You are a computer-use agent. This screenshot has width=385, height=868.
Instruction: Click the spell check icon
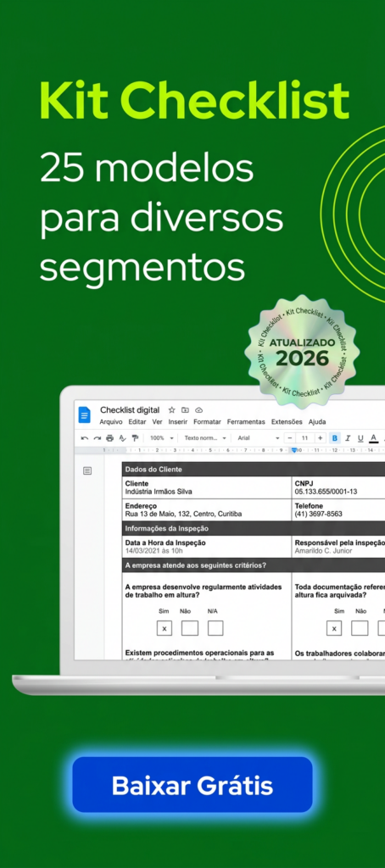[122, 438]
